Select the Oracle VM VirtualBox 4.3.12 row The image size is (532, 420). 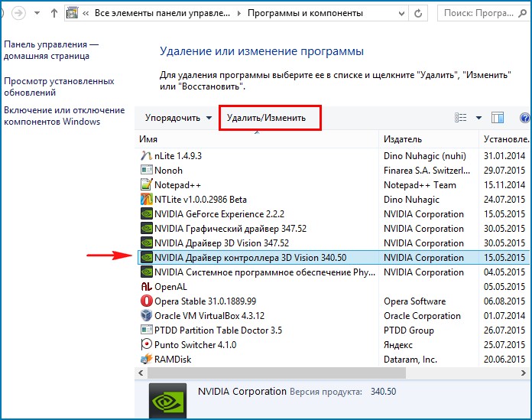pos(332,316)
